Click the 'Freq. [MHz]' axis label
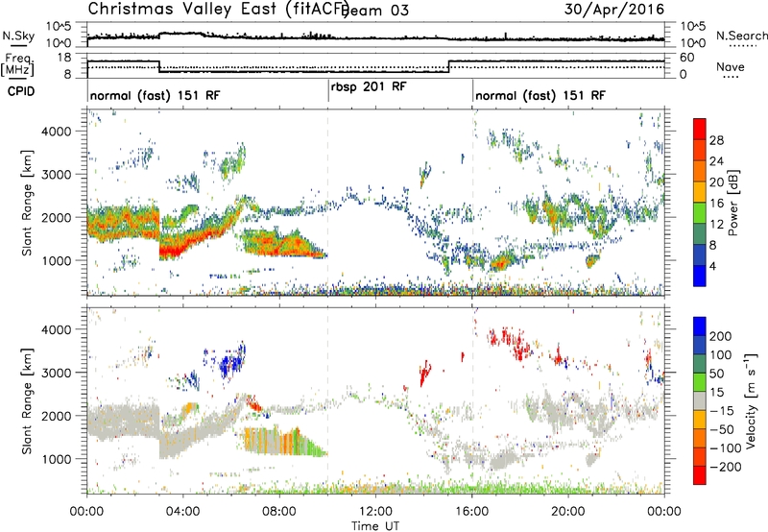The height and width of the screenshot is (532, 768). (18, 64)
